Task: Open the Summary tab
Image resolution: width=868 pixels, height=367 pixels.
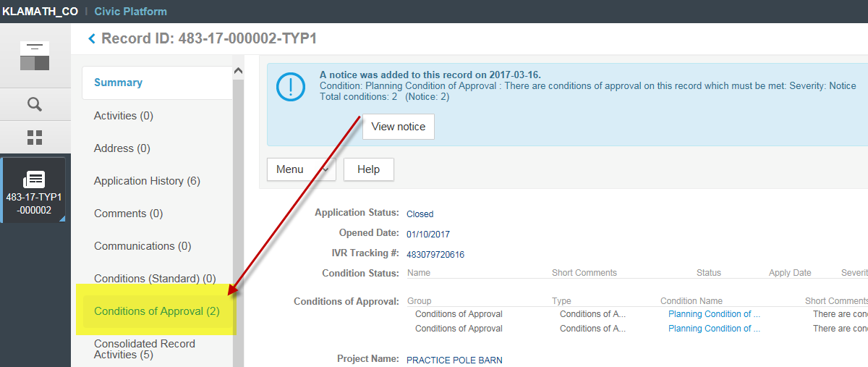Action: [x=118, y=83]
